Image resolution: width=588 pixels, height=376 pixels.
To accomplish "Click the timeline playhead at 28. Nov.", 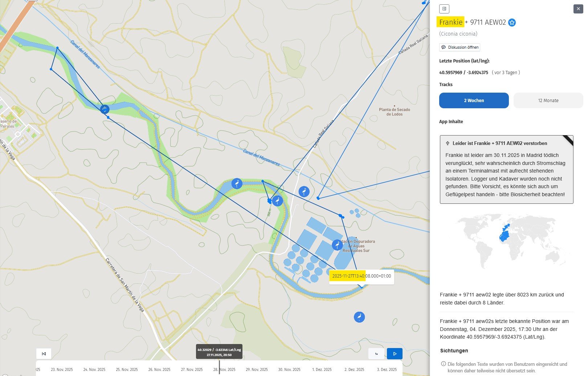I will tap(219, 365).
